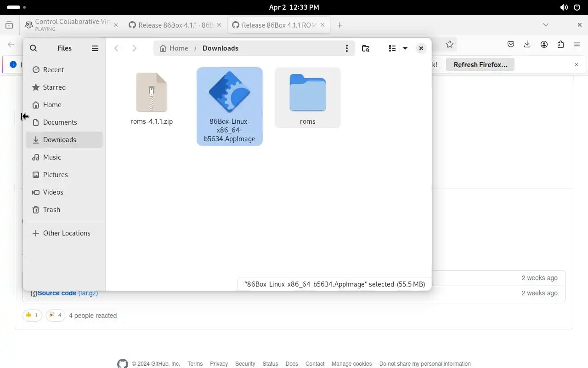Open Other Locations in the sidebar
This screenshot has width=588, height=368.
point(64,233)
